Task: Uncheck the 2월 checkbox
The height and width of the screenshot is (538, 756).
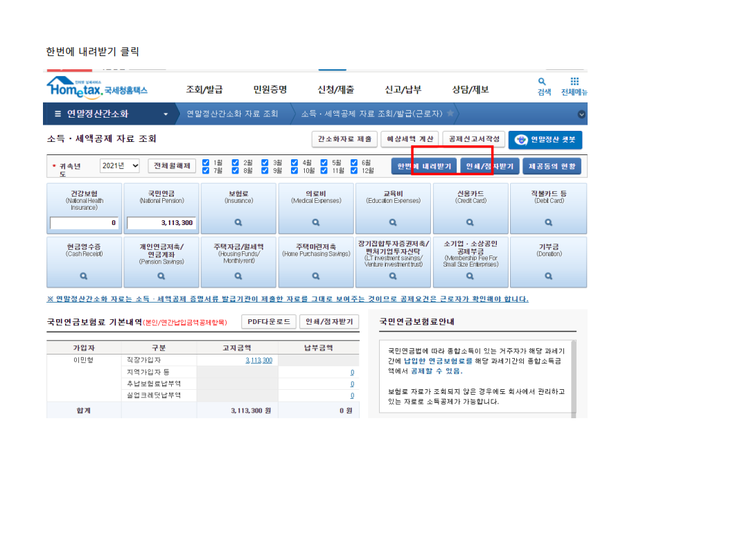Action: click(236, 163)
